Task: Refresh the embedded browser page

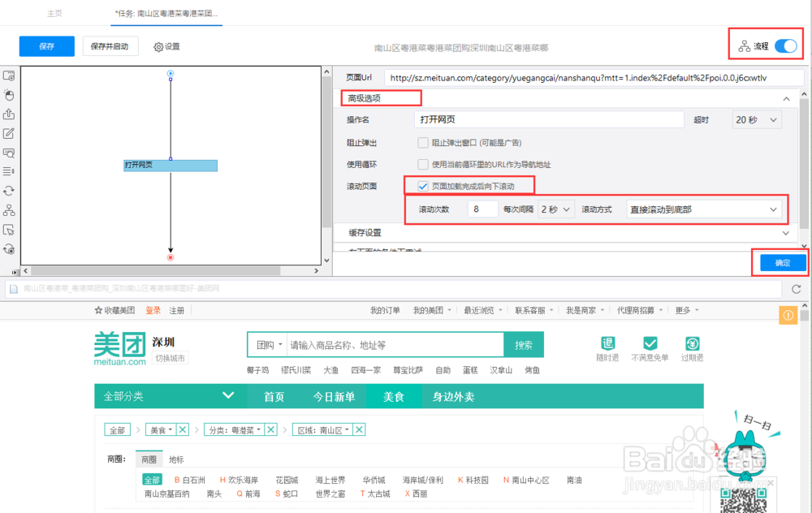Action: 797,289
